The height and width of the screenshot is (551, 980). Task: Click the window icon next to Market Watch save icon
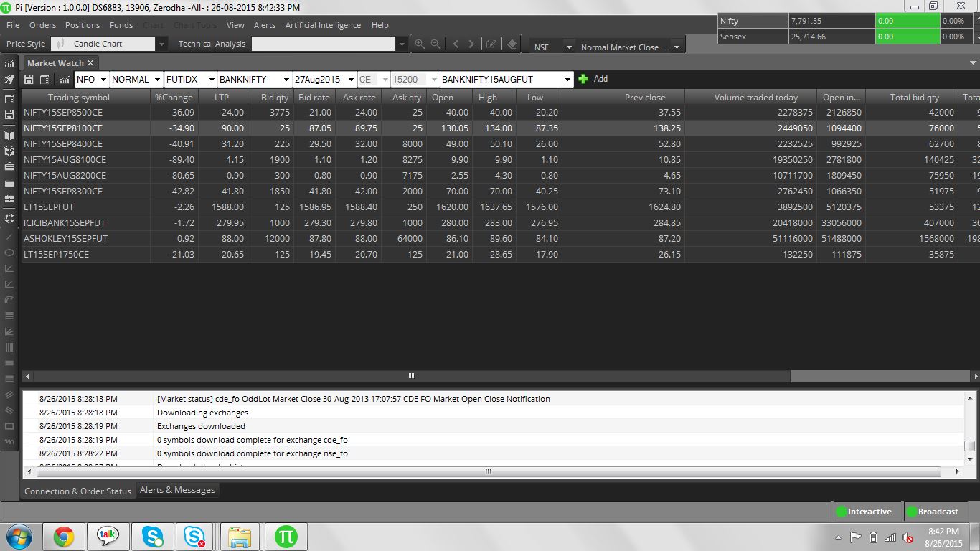(x=44, y=80)
